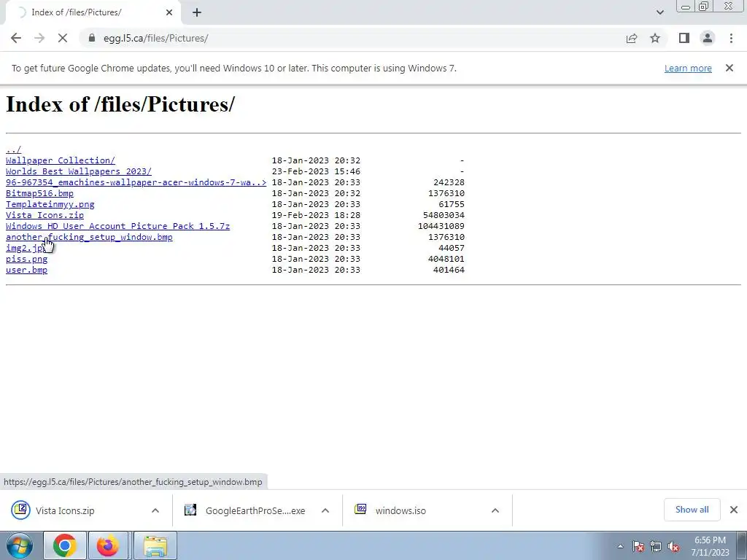
Task: Open Bitmap516.bmp
Action: click(39, 193)
